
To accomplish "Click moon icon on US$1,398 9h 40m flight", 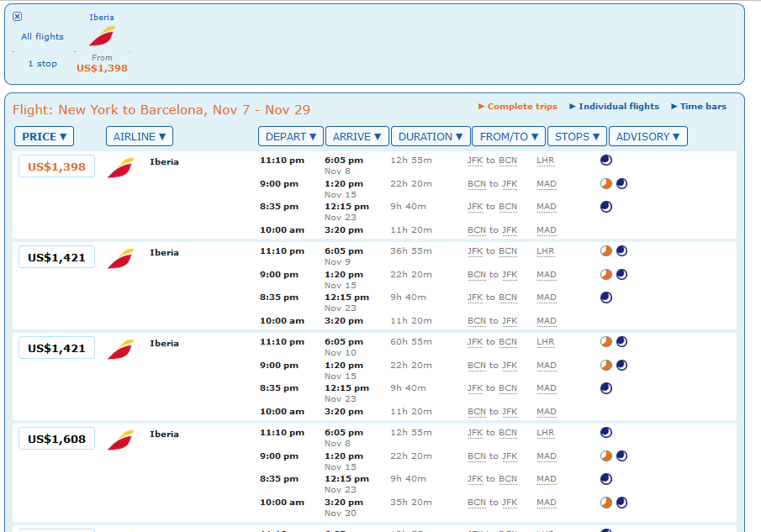I will pos(606,207).
